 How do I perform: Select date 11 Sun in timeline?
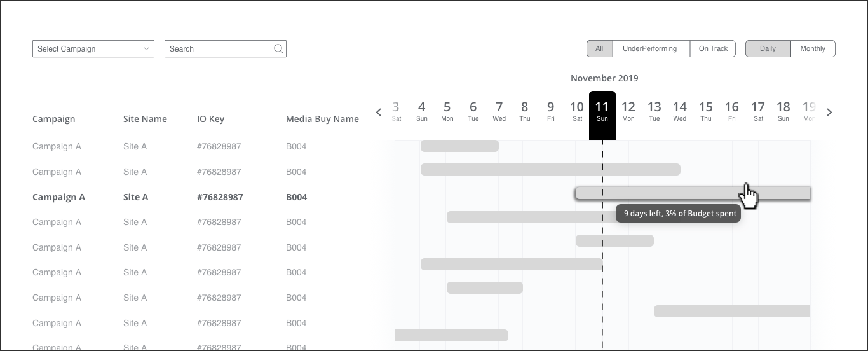click(602, 111)
